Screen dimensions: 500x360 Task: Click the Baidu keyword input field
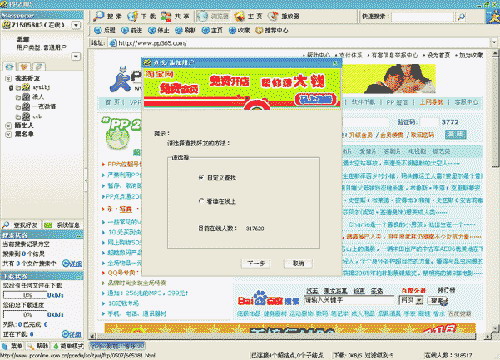(x=349, y=300)
